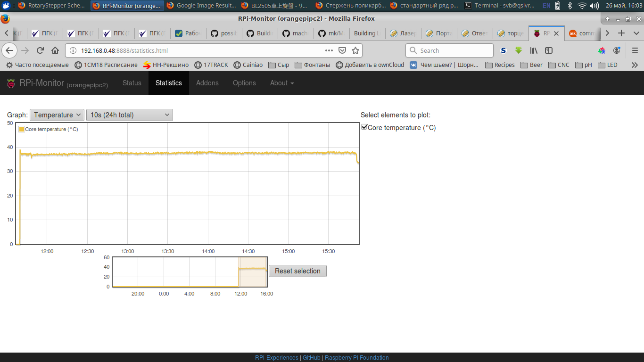
Task: Reload the current page
Action: 40,50
